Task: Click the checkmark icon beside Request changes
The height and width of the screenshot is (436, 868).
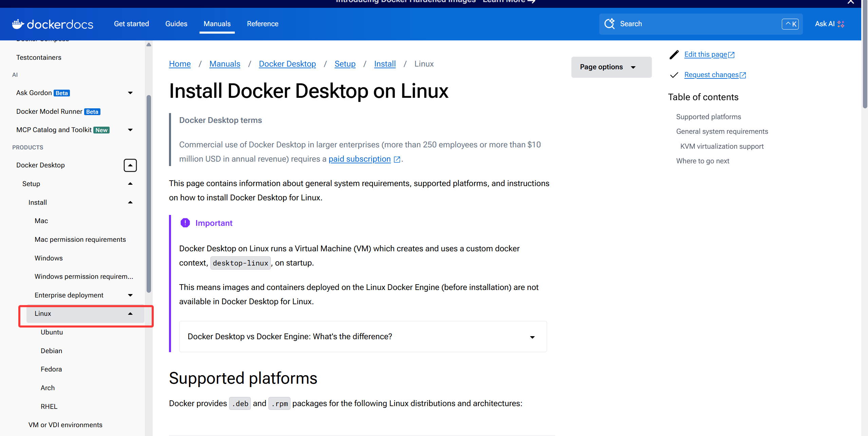Action: 674,75
